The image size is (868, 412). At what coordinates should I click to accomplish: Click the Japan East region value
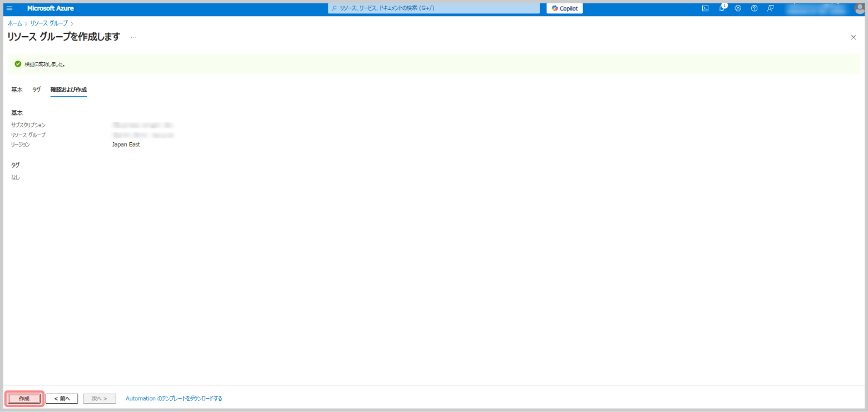coord(126,145)
